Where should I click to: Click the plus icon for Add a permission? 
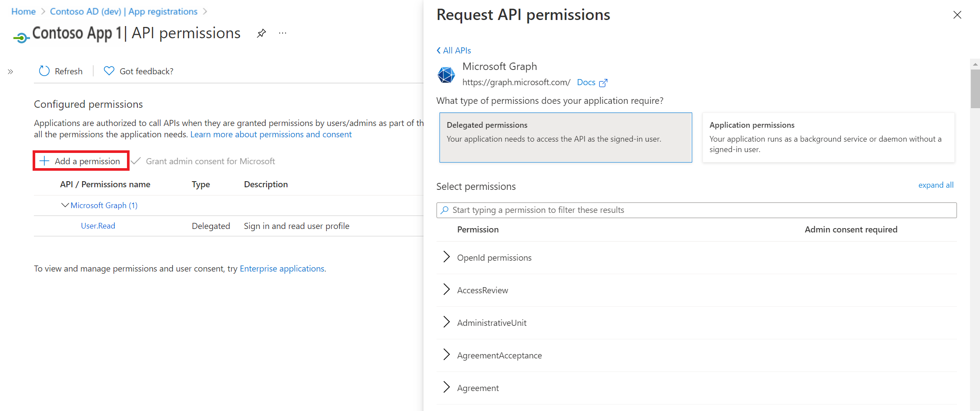pyautogui.click(x=44, y=161)
